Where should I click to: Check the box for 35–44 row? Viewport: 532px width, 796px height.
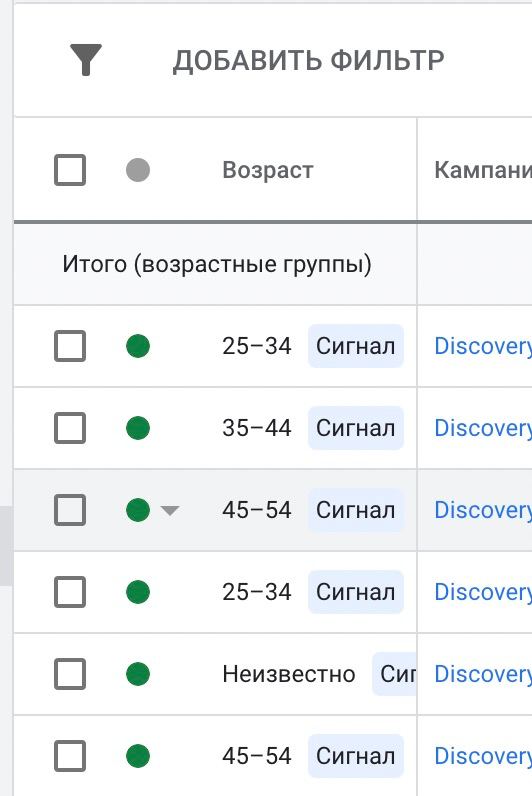pos(70,428)
